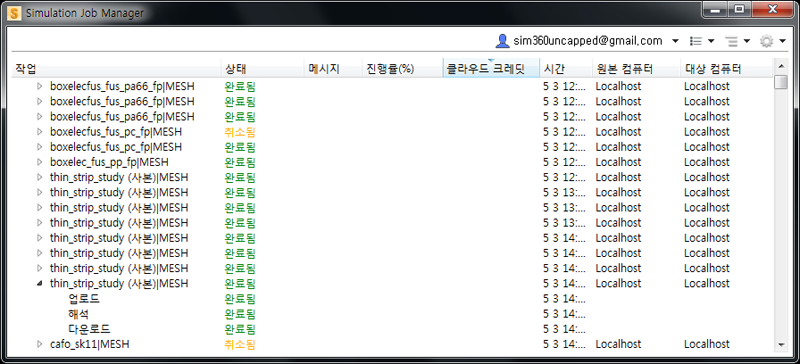Screen dimensions: 800x364
Task: Close the Simulation Job Manager window
Action: point(771,10)
